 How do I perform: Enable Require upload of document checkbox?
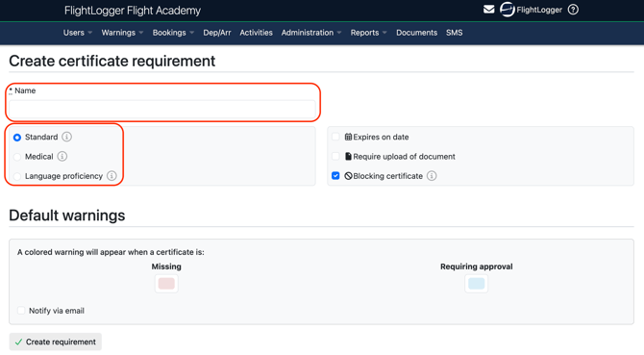tap(335, 156)
